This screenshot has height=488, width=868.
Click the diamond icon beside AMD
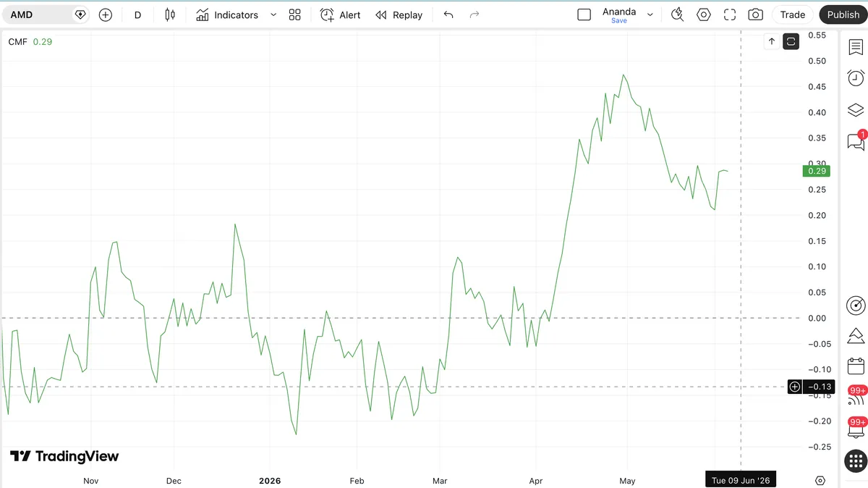pos(80,14)
